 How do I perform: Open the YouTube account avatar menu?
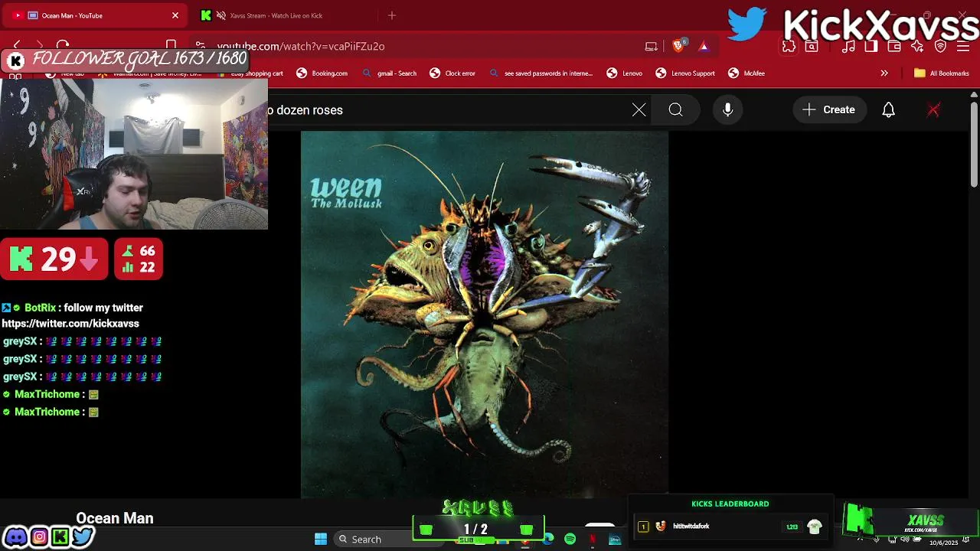[933, 110]
